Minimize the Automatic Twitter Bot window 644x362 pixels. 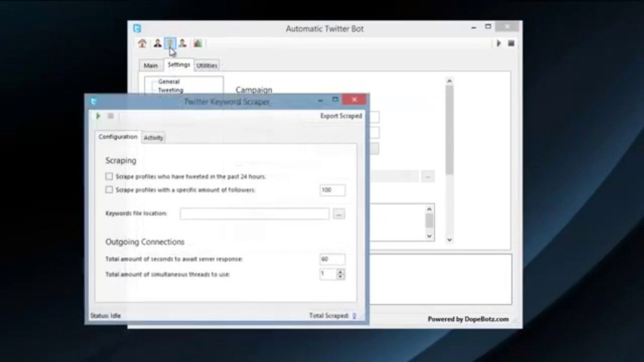[x=474, y=27]
